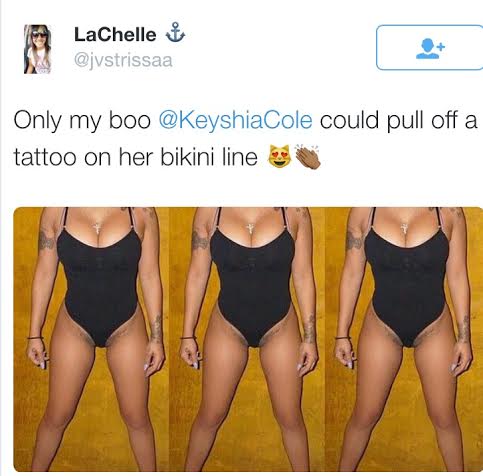Click the sunglasses in LaChelle's avatar
This screenshot has height=476, width=483.
click(40, 35)
